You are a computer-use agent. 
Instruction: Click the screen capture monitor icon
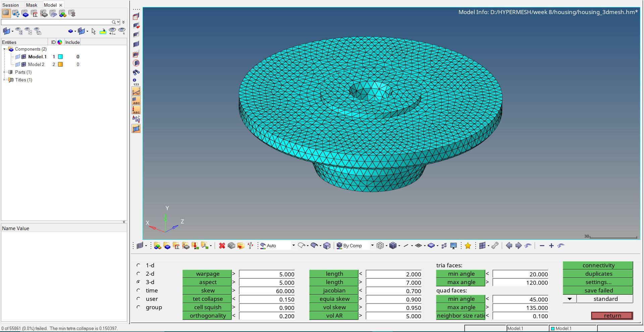coord(453,246)
